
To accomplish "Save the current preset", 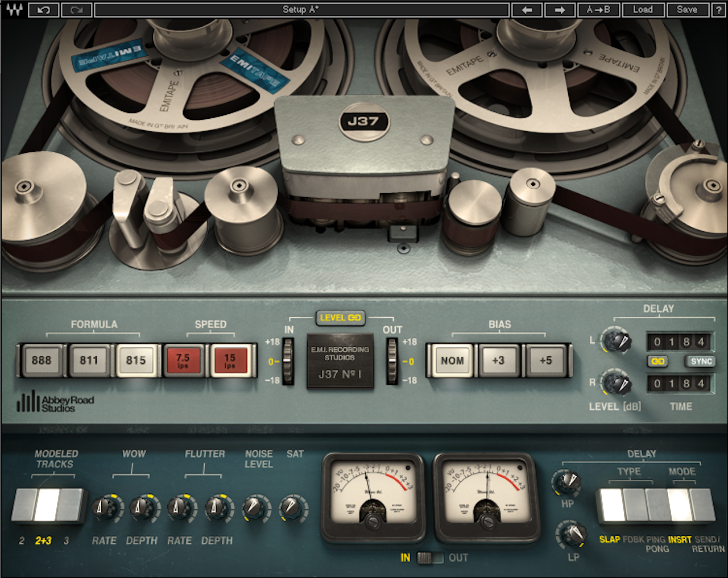I will point(687,9).
